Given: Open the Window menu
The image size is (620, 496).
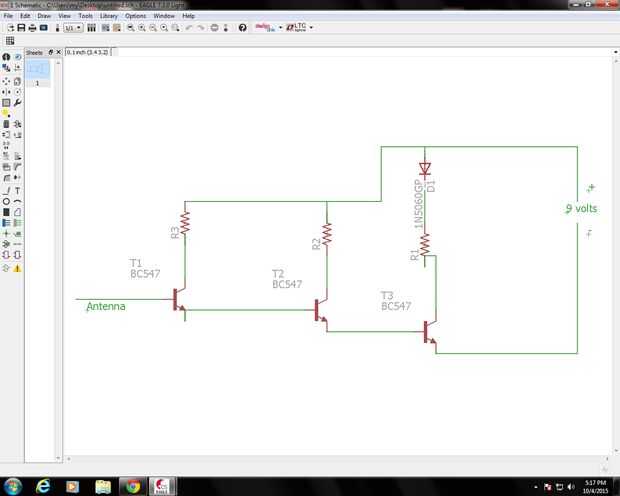Looking at the screenshot, I should [164, 16].
